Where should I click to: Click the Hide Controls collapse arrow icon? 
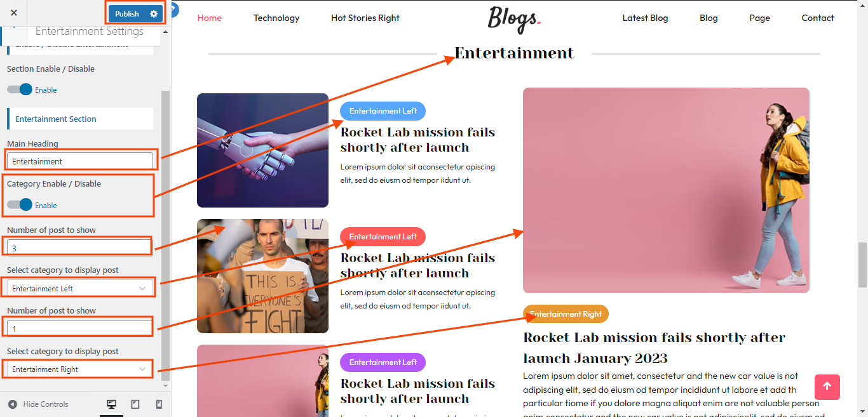click(x=13, y=404)
